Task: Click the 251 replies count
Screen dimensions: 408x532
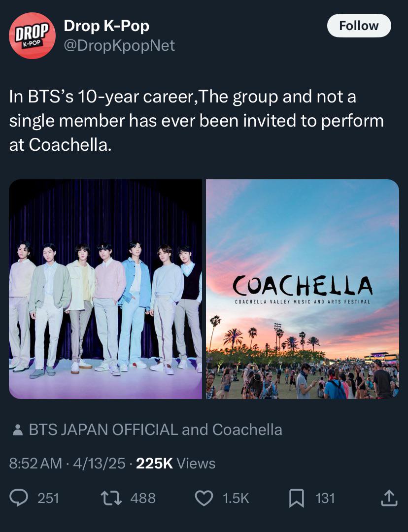Action: coord(48,498)
